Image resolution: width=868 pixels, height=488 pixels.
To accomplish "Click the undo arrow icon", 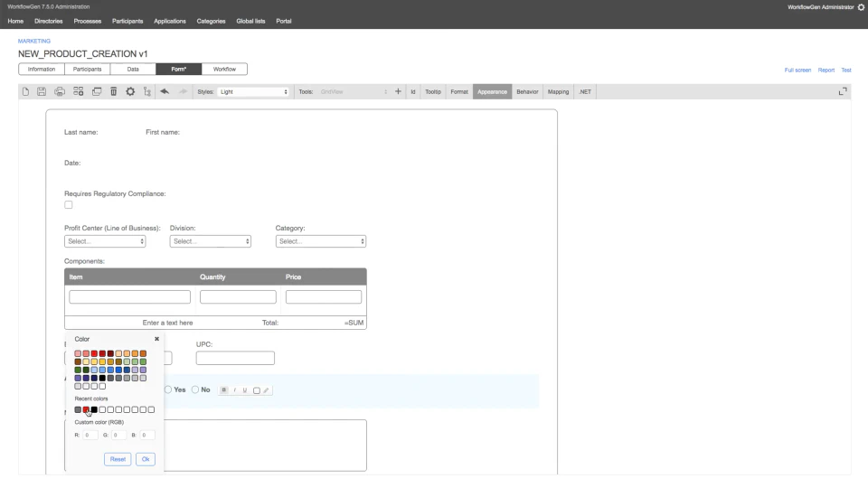I will pos(165,92).
